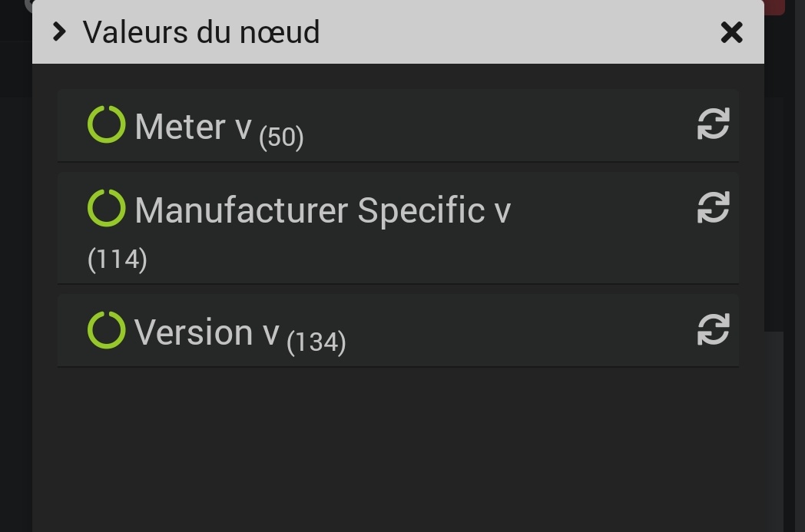This screenshot has height=532, width=805.
Task: Click the green status circle beside Meter
Action: 106,125
